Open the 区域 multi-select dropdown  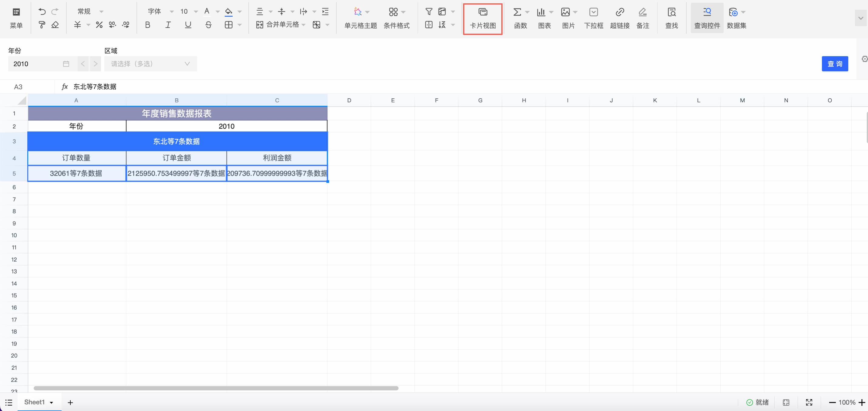(x=150, y=64)
